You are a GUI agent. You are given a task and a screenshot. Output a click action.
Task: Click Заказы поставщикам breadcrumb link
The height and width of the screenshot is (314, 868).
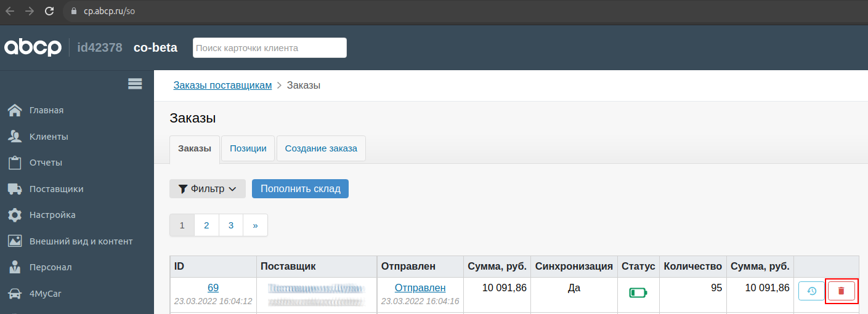(x=222, y=86)
